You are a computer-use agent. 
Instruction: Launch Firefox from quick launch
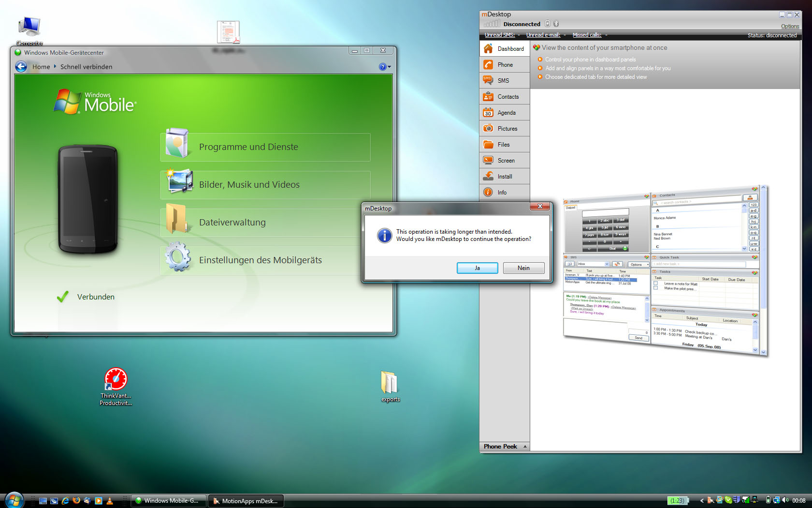pyautogui.click(x=76, y=501)
